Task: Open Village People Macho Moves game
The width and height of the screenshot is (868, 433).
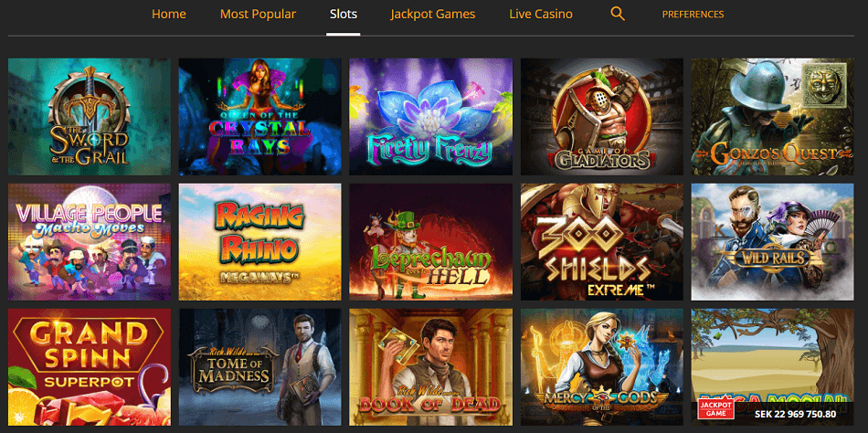Action: [90, 242]
